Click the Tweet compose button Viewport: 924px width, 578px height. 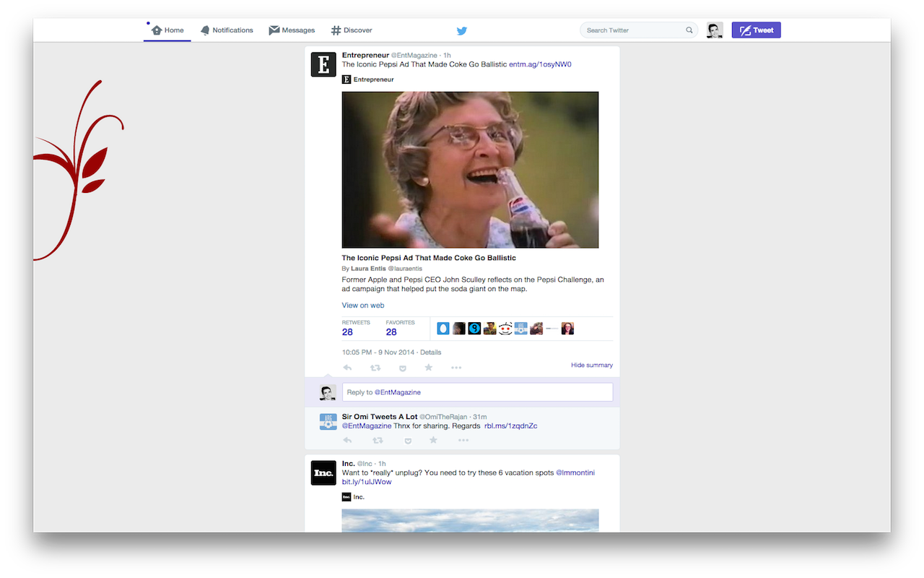click(756, 30)
